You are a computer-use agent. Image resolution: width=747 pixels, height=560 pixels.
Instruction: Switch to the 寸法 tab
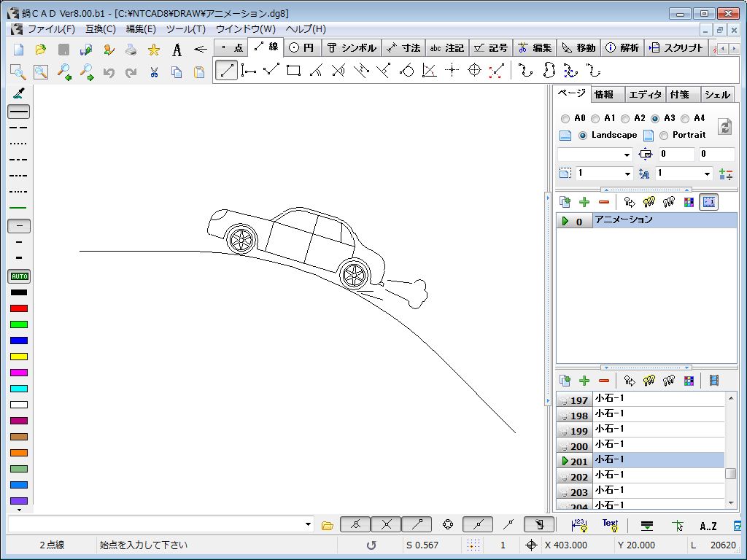click(404, 47)
